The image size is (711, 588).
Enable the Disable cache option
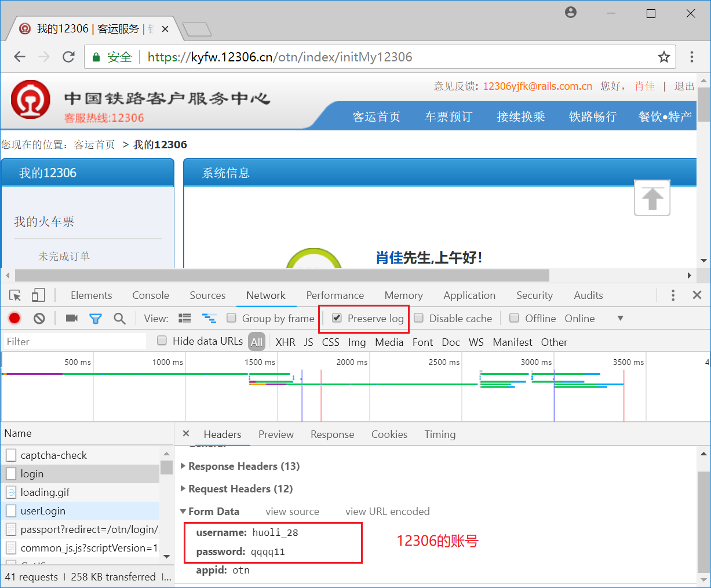click(418, 318)
